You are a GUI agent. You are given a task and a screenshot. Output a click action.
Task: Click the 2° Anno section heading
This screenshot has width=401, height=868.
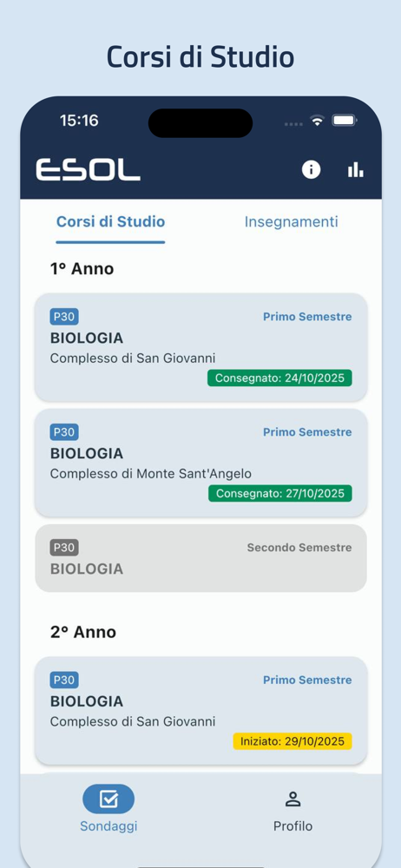[83, 632]
